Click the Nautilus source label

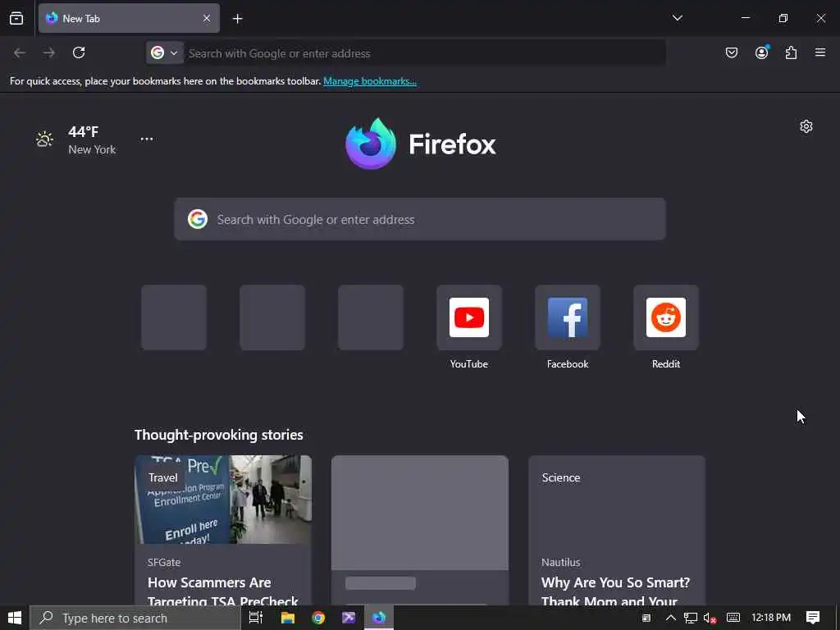click(x=560, y=562)
